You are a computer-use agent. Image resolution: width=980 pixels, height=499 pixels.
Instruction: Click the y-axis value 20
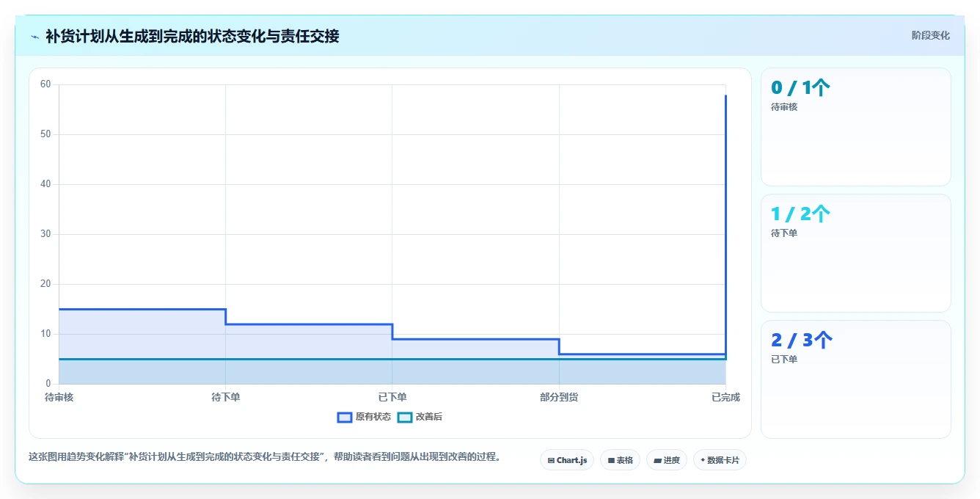tap(45, 284)
